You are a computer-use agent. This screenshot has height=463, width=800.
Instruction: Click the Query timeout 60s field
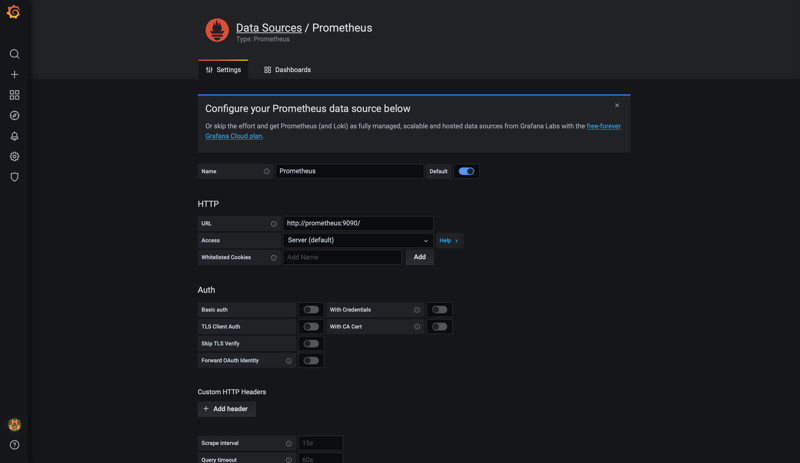click(x=320, y=458)
